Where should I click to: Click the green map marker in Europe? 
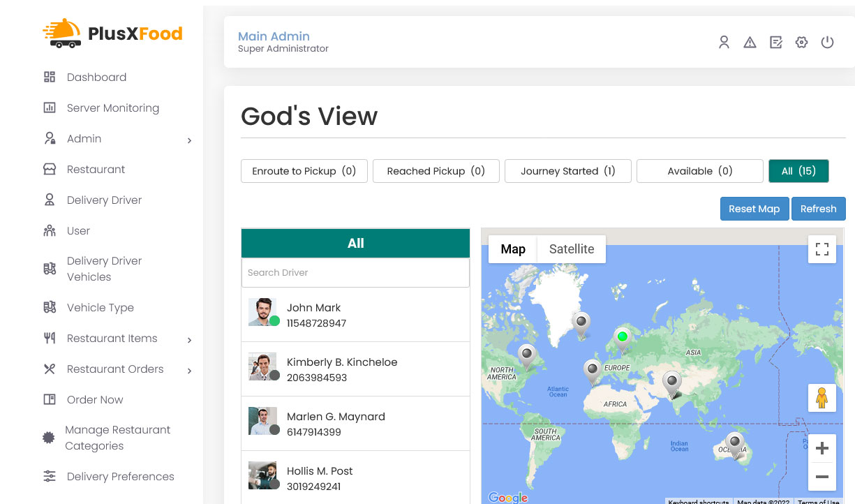[622, 338]
